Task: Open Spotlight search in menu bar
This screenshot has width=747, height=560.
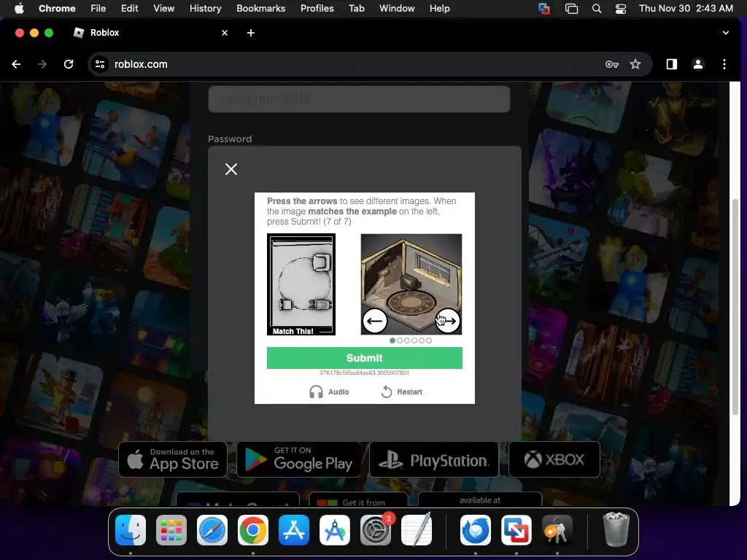Action: 597,9
